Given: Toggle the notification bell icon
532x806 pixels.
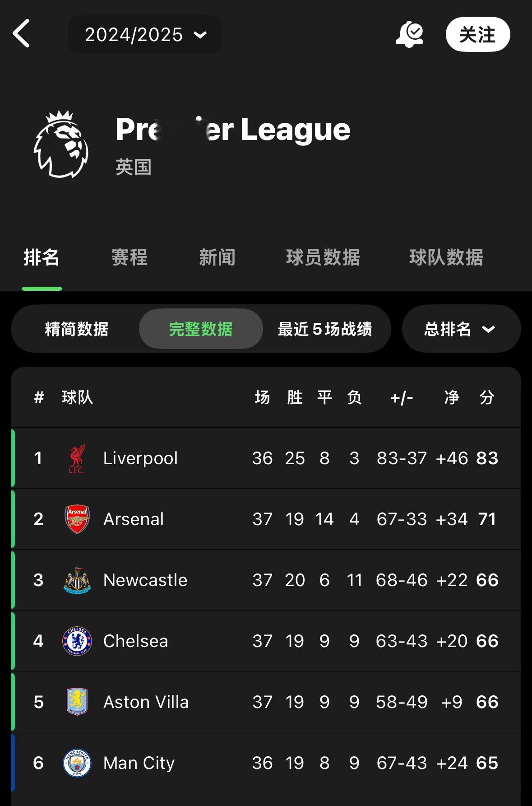Looking at the screenshot, I should pyautogui.click(x=409, y=34).
